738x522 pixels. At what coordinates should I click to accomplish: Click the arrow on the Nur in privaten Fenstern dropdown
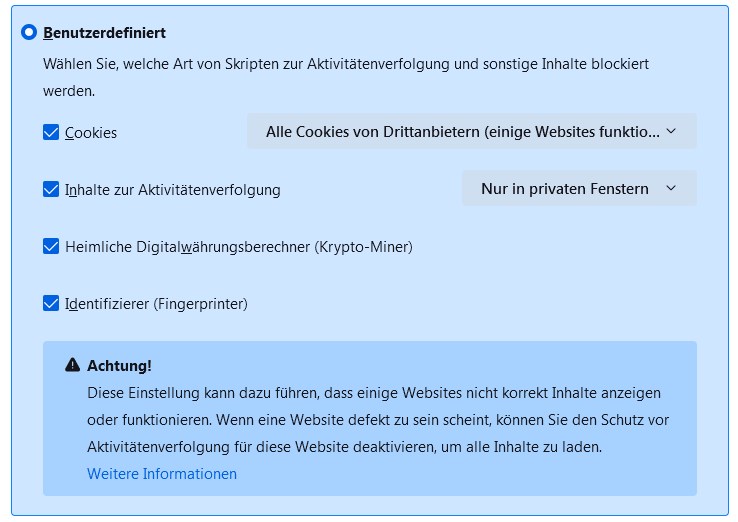(x=671, y=188)
